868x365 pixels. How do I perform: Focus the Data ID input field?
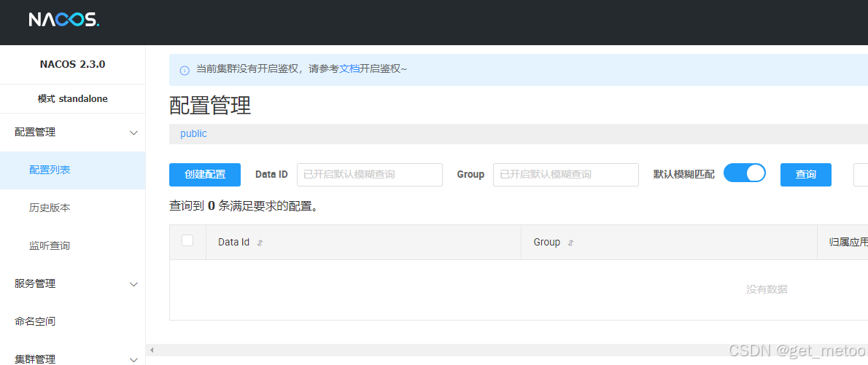[x=370, y=175]
